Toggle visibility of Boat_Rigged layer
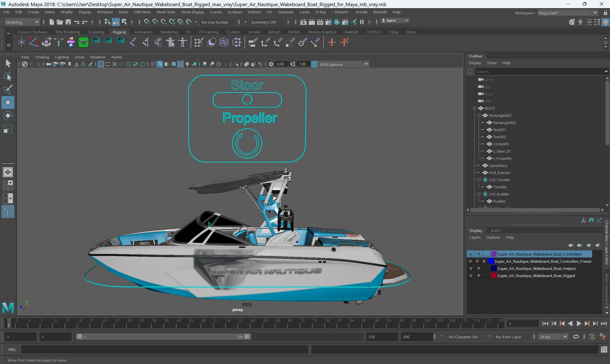This screenshot has width=610, height=364. click(470, 276)
